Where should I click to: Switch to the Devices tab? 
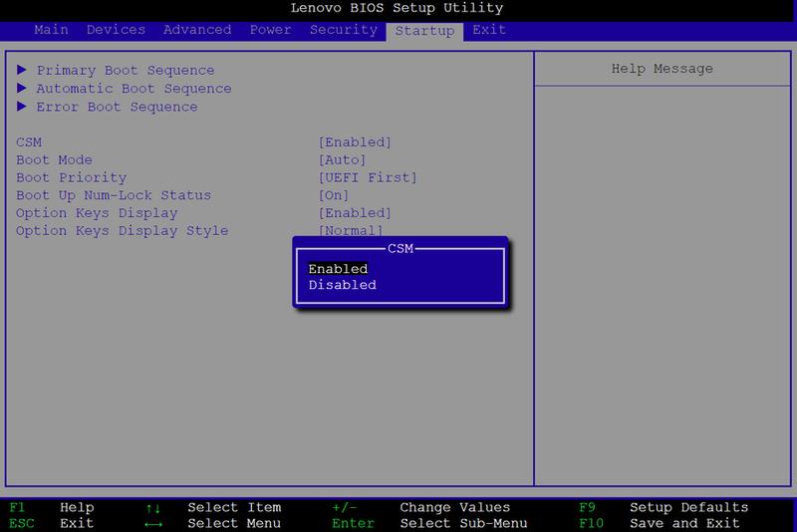click(x=116, y=30)
